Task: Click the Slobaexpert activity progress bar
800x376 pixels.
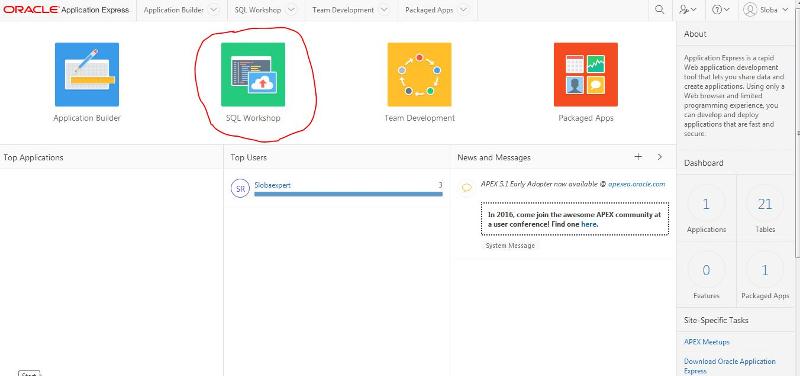Action: click(x=348, y=194)
